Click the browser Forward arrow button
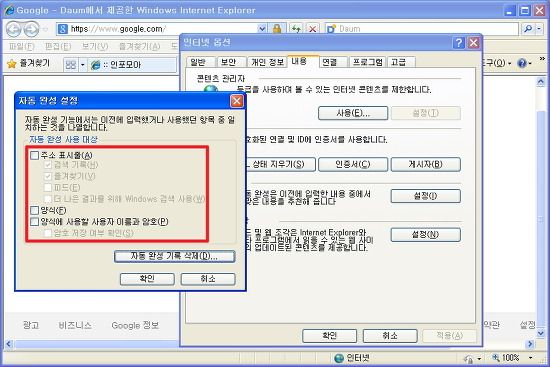The width and height of the screenshot is (550, 367). tap(32, 29)
